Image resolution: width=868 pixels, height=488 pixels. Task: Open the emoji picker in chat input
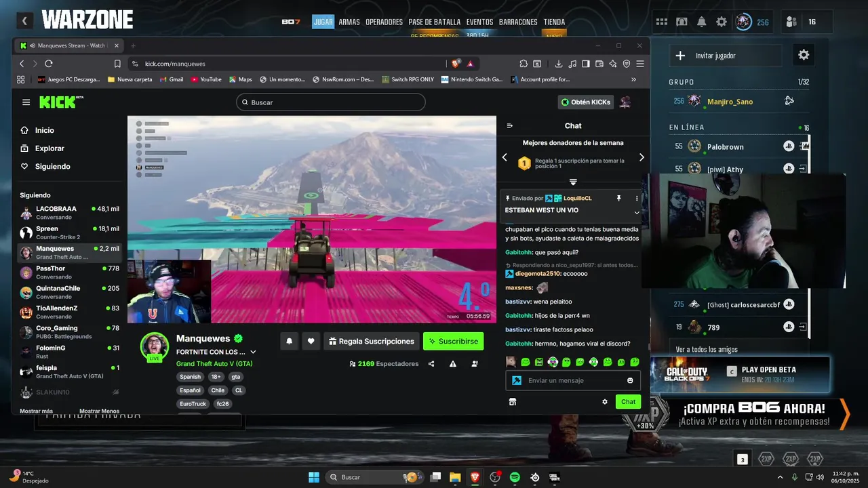click(x=630, y=381)
